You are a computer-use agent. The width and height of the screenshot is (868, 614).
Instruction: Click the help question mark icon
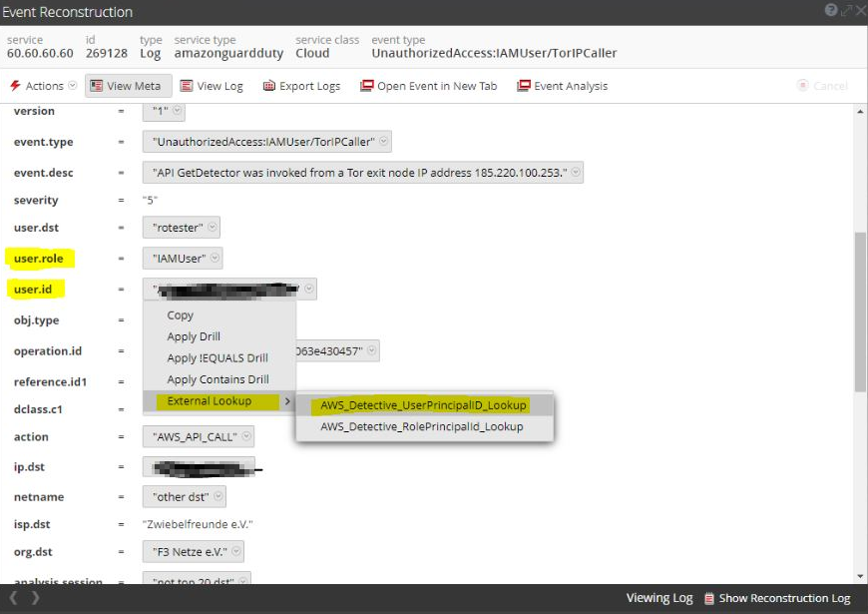[x=830, y=10]
